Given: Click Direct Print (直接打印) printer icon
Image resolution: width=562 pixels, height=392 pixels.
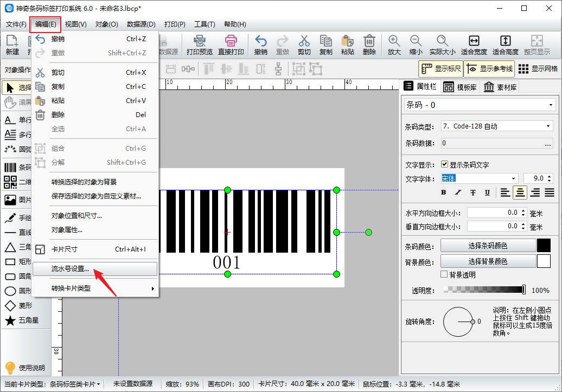Looking at the screenshot, I should (x=231, y=45).
